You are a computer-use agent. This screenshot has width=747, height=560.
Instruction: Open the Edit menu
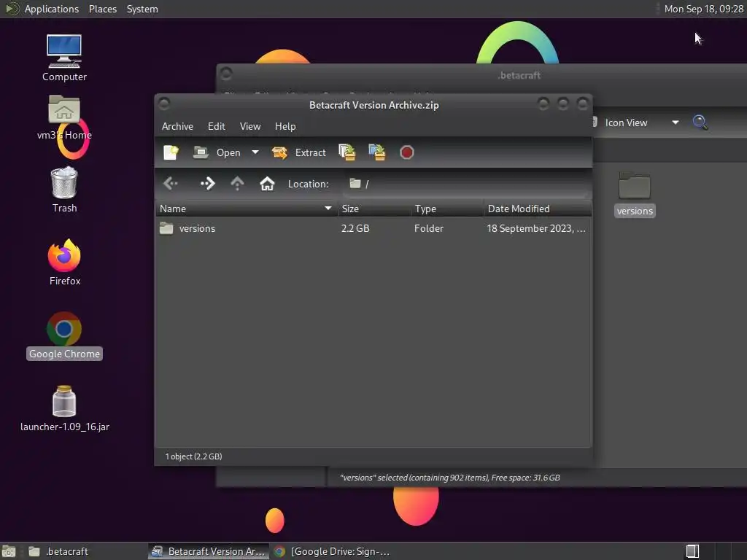(216, 126)
